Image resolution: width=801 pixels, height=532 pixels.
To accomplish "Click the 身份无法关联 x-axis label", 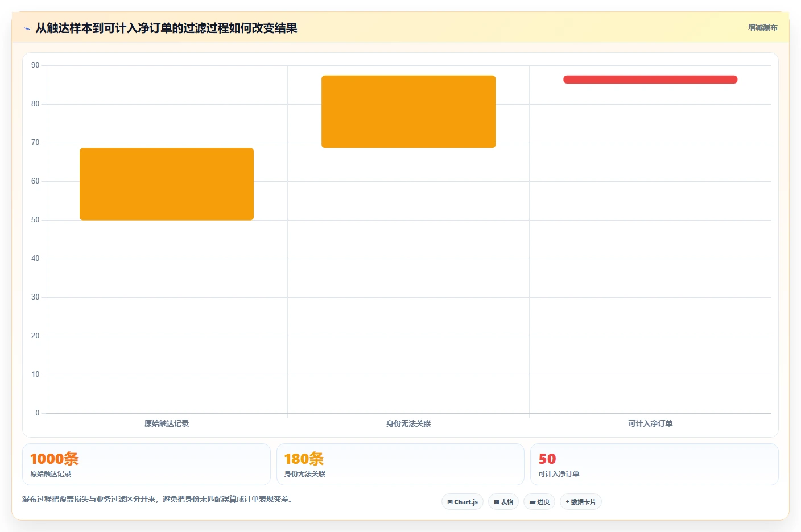I will tap(408, 423).
